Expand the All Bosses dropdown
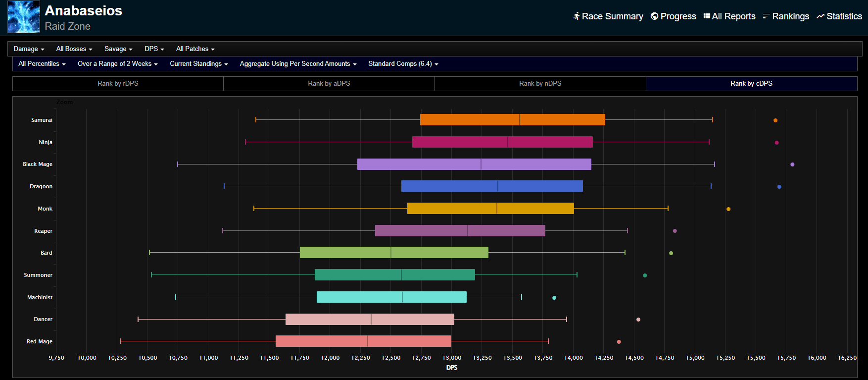Image resolution: width=868 pixels, height=380 pixels. [74, 49]
